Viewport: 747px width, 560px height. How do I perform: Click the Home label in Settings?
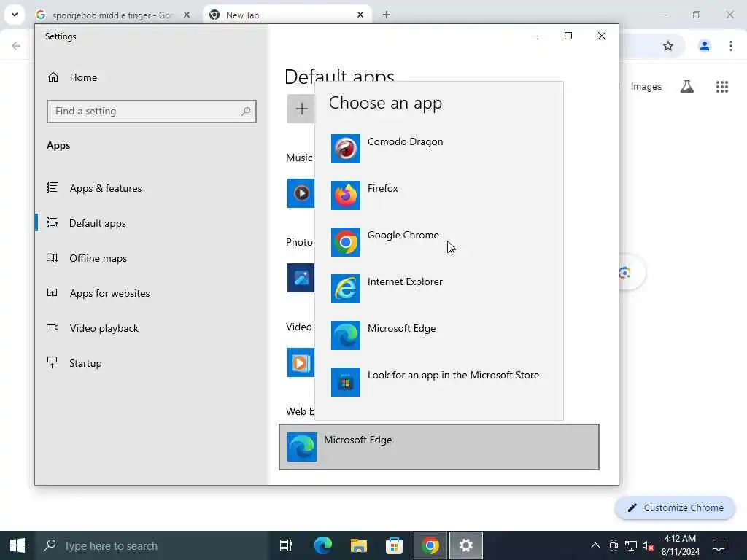point(83,77)
